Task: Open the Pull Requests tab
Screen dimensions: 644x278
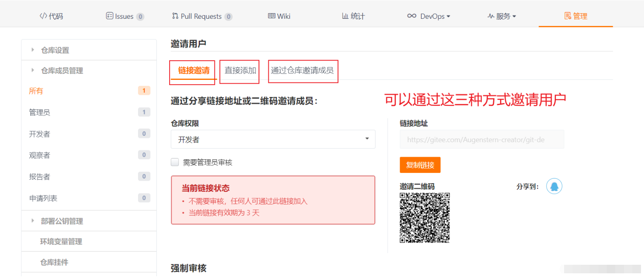Action: (x=202, y=16)
